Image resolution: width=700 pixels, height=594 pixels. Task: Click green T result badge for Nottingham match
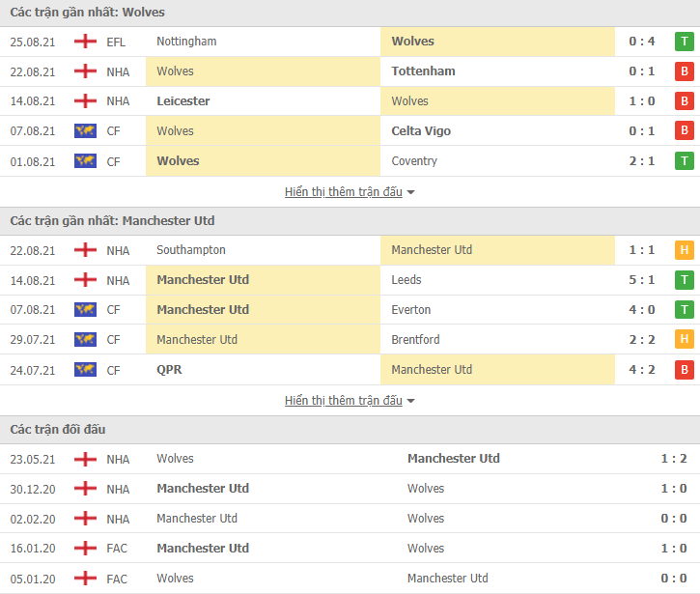point(684,42)
